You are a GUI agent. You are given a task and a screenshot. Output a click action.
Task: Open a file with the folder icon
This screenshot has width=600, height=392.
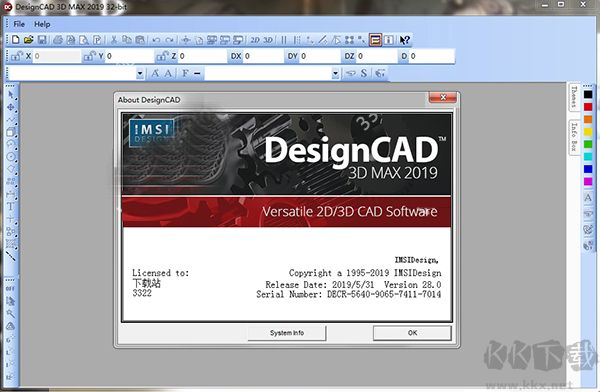point(29,39)
